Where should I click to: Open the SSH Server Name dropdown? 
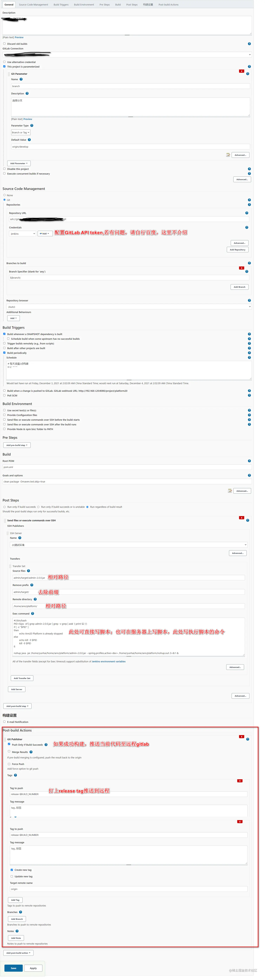click(129, 545)
